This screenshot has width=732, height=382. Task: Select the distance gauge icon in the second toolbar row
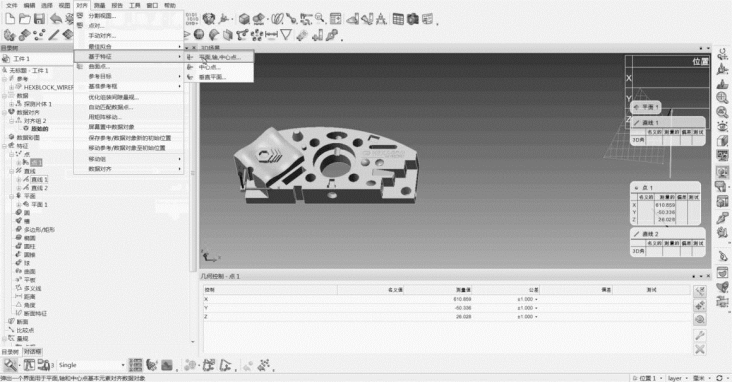pyautogui.click(x=271, y=35)
